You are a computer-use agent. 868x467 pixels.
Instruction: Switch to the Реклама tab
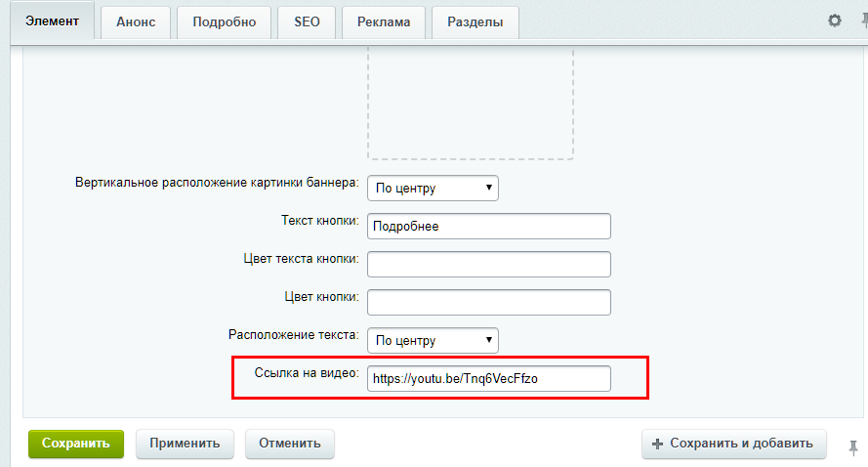coord(384,21)
